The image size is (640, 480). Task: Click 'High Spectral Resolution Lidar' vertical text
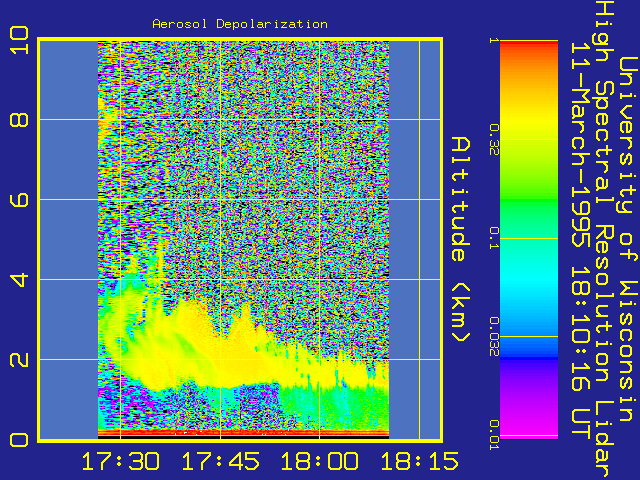605,240
